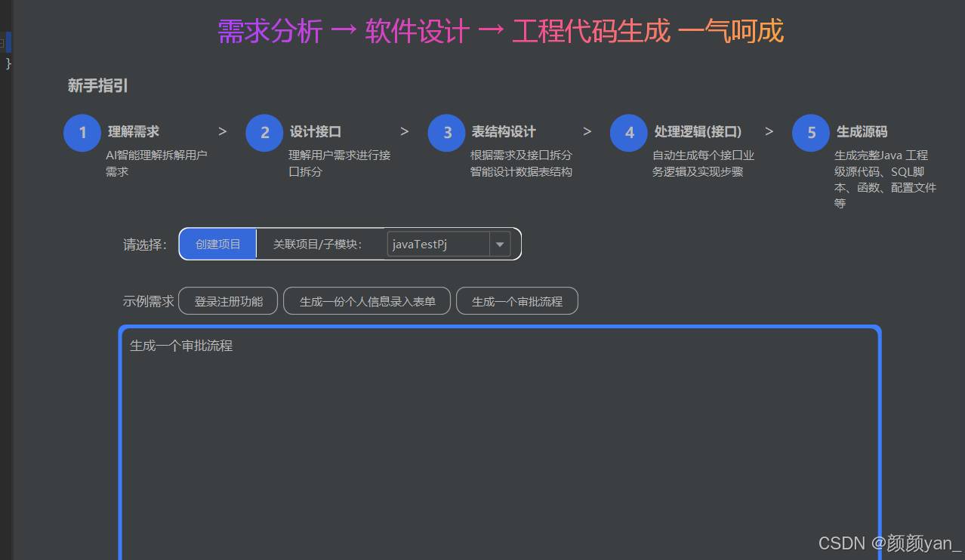This screenshot has height=560, width=965.
Task: Click inside the requirement text area
Action: 498,445
